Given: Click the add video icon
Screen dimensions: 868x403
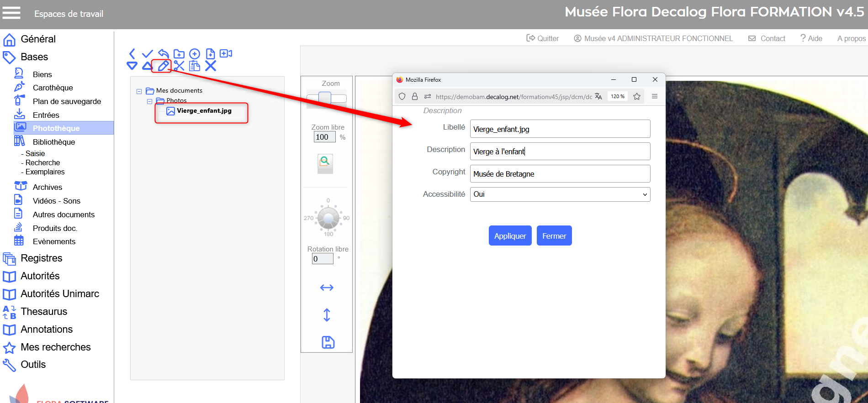Looking at the screenshot, I should 226,54.
